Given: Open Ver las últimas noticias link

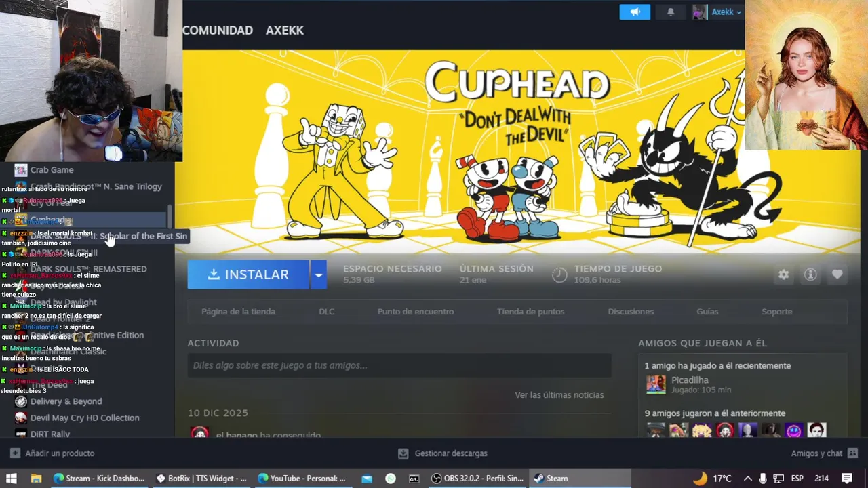Looking at the screenshot, I should [559, 395].
